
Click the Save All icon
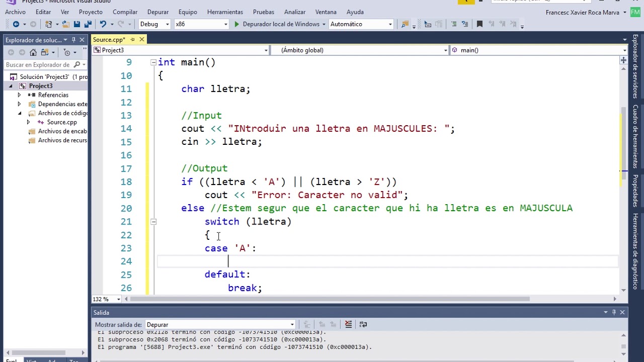pos(88,24)
